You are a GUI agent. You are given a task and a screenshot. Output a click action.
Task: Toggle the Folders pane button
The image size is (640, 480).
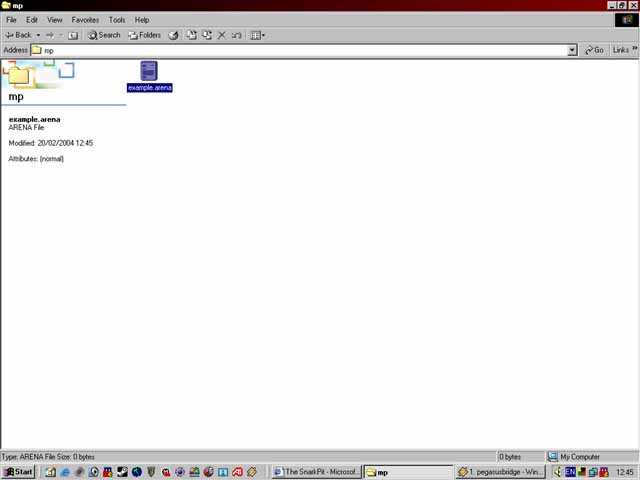144,35
